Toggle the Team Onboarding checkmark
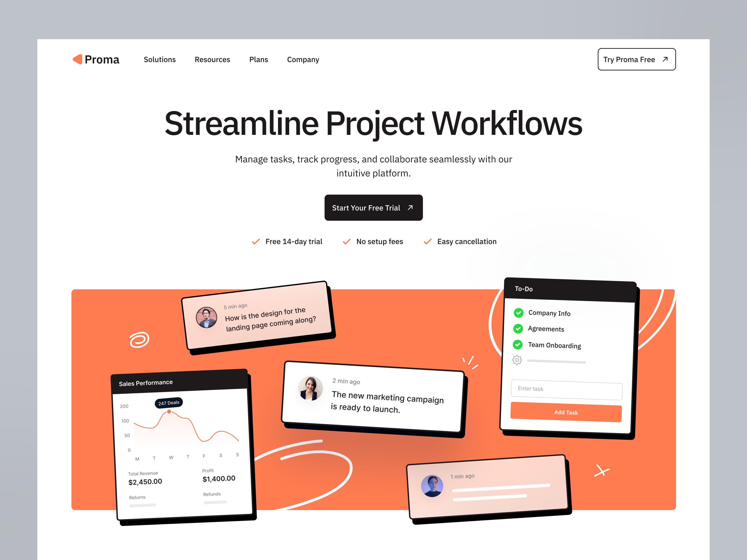747x560 pixels. pyautogui.click(x=518, y=345)
